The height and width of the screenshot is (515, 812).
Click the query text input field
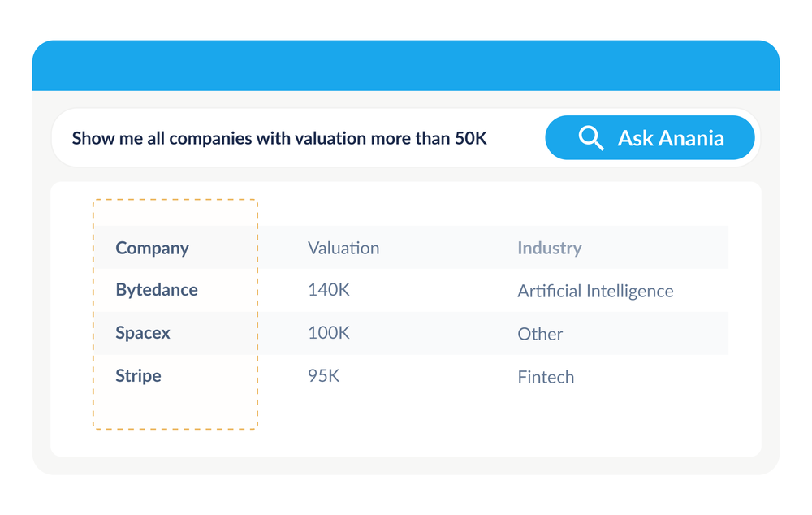292,138
